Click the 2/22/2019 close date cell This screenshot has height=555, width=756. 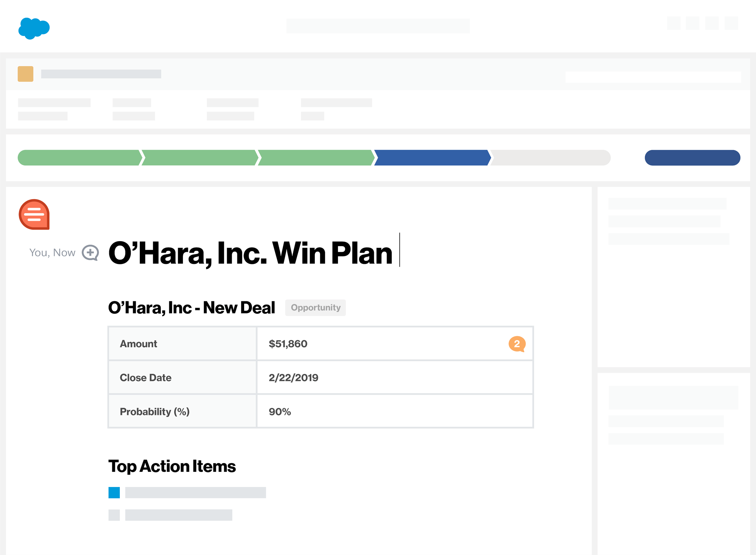[395, 377]
